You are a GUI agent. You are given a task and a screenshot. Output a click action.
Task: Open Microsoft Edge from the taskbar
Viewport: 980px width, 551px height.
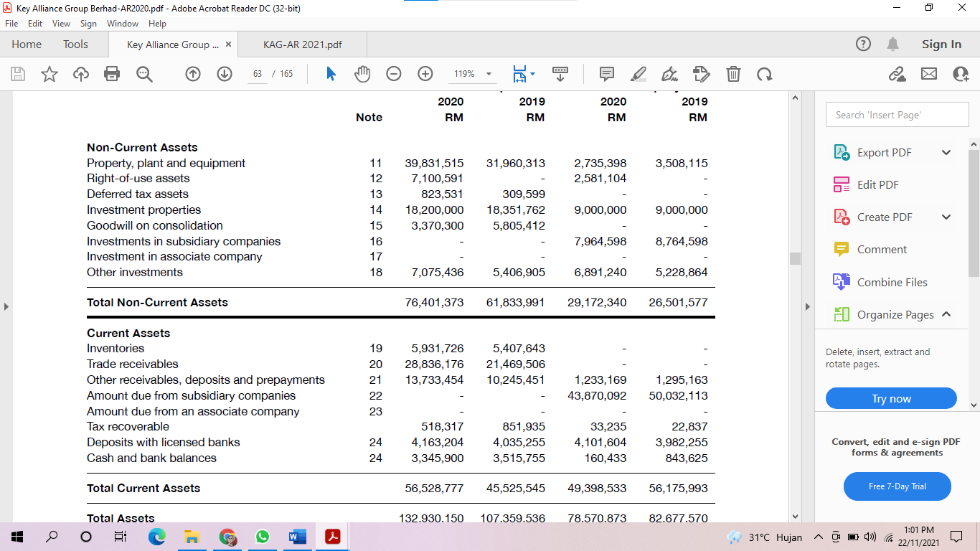pyautogui.click(x=156, y=537)
